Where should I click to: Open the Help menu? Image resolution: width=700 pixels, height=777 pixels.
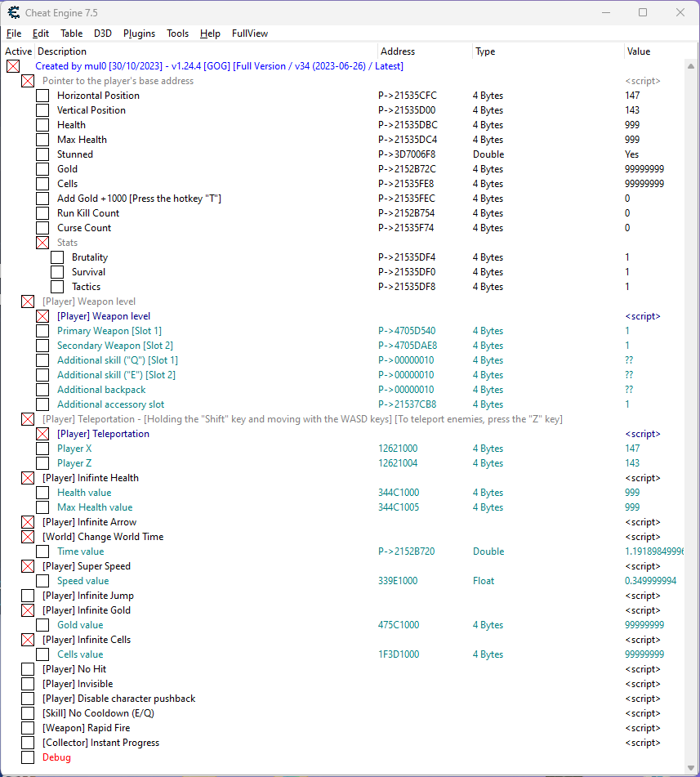click(210, 33)
